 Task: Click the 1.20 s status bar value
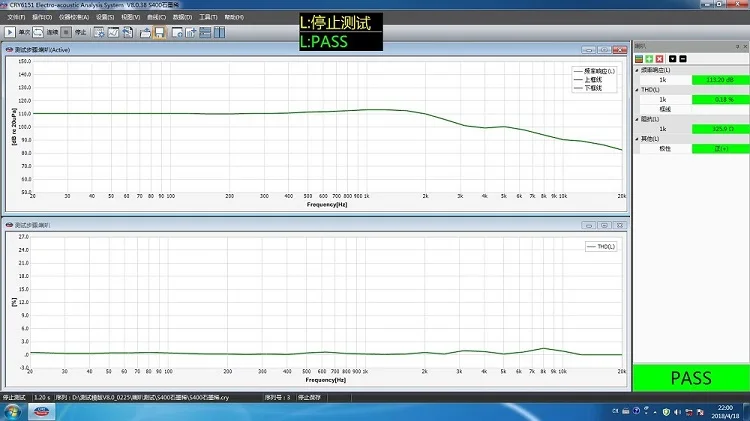tap(42, 397)
